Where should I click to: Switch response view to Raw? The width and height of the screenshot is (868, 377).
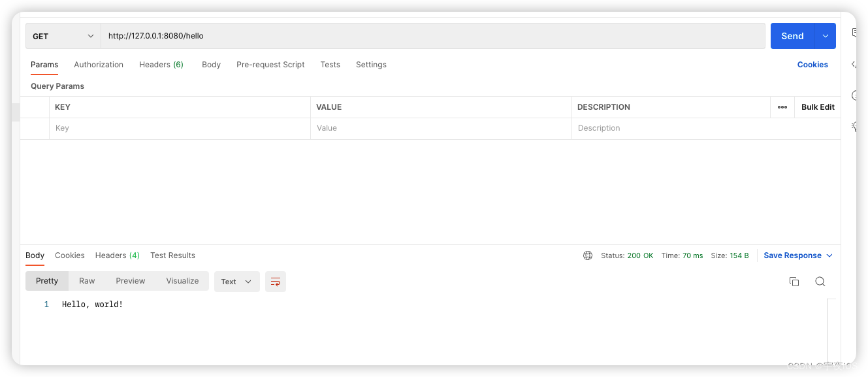coord(87,281)
